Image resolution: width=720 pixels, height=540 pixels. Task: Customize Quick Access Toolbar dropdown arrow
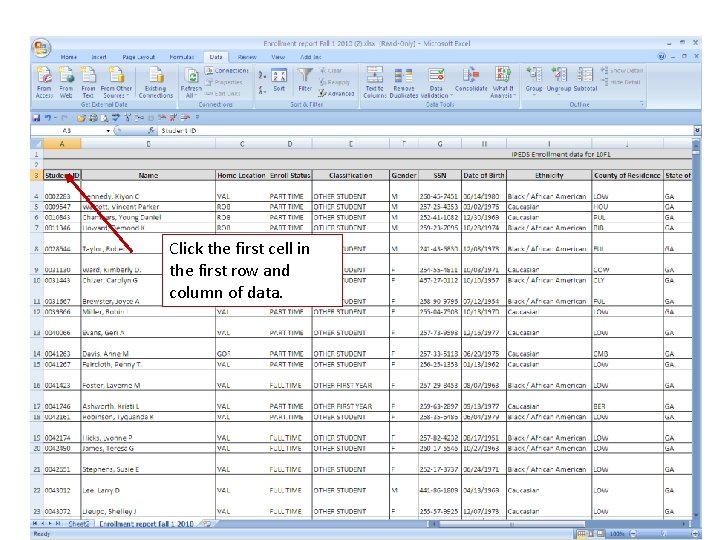point(197,118)
